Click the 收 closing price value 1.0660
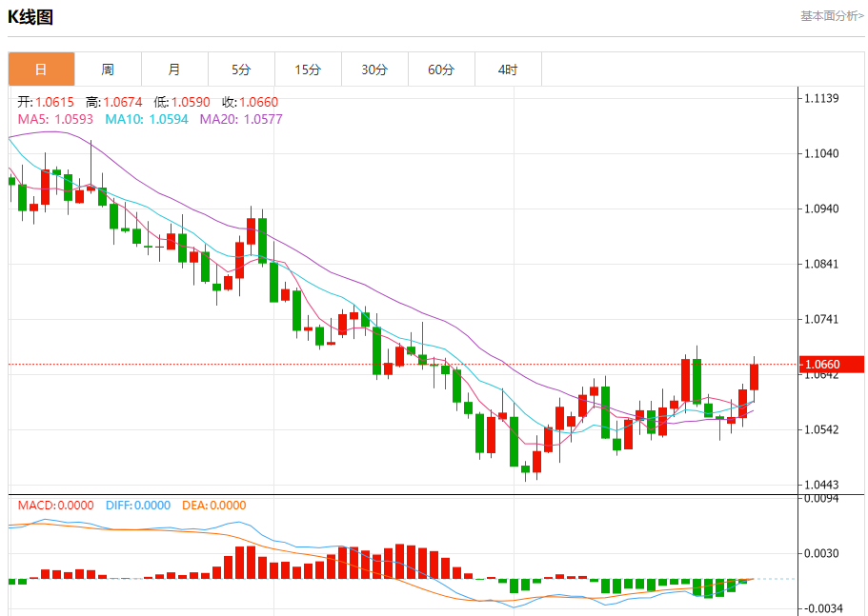868x616 pixels. click(258, 102)
